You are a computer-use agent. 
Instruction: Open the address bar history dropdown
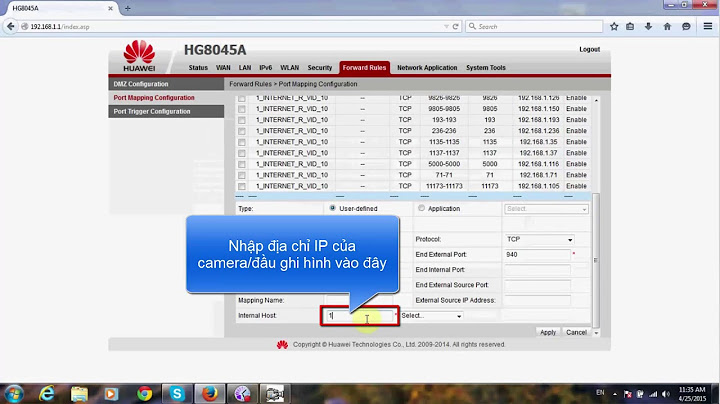tap(446, 27)
